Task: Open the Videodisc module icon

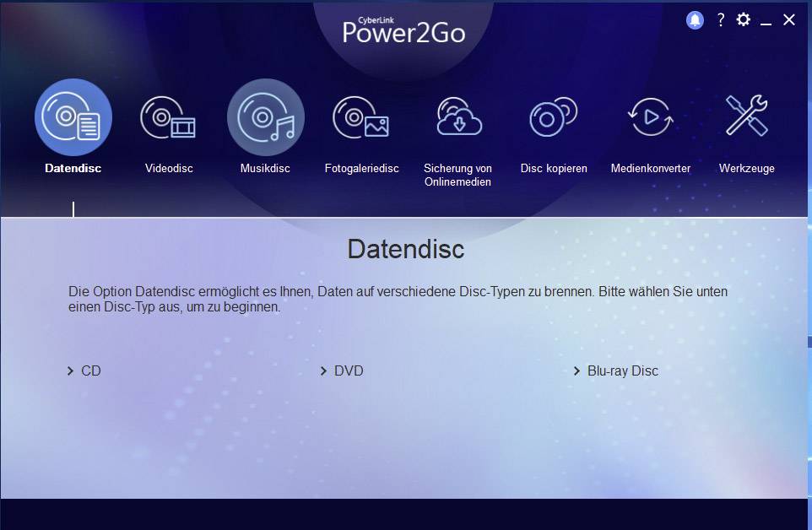Action: 168,118
